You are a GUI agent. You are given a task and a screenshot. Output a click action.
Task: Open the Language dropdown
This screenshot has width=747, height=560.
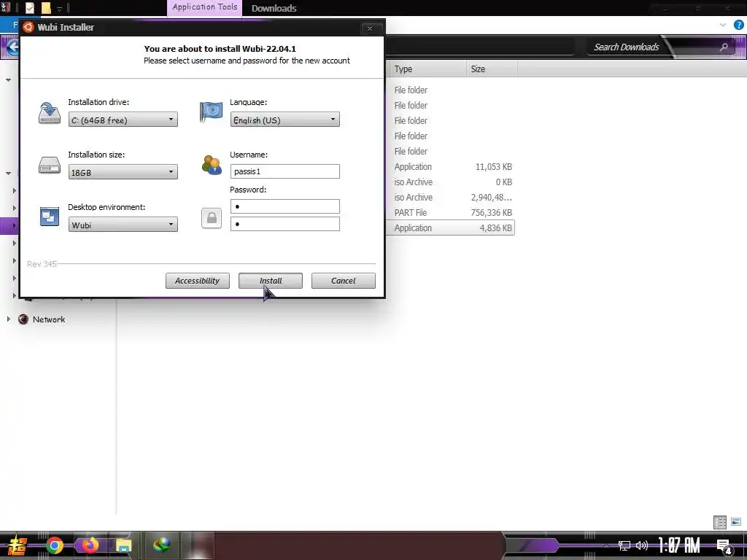click(x=285, y=120)
